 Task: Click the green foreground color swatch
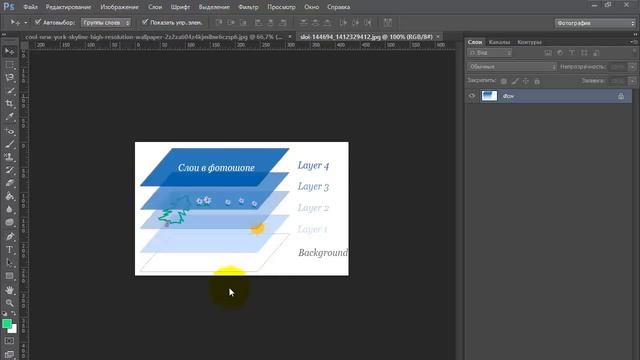point(6,324)
